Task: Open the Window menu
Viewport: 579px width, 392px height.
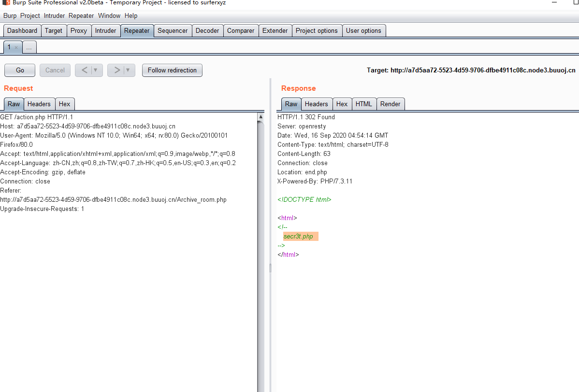Action: point(109,16)
